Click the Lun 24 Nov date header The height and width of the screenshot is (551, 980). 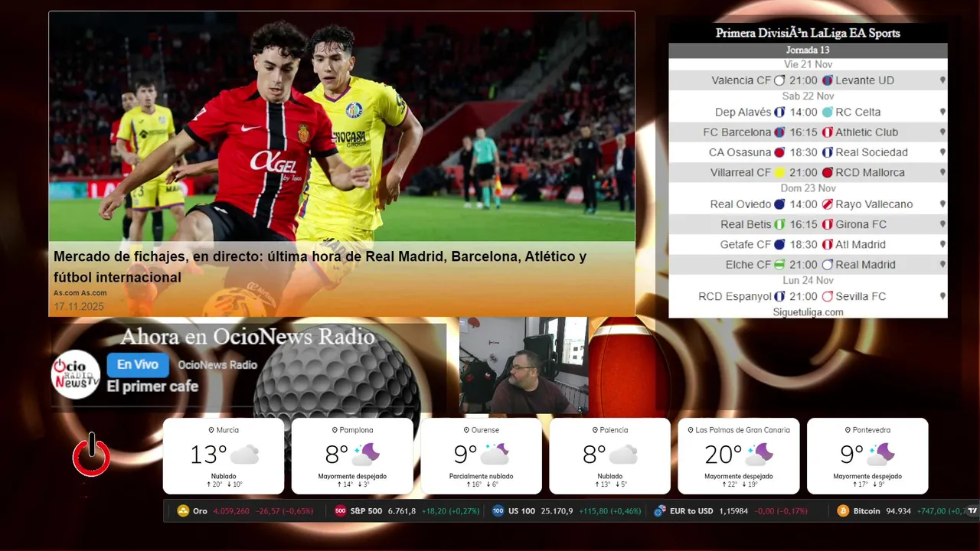[808, 281]
